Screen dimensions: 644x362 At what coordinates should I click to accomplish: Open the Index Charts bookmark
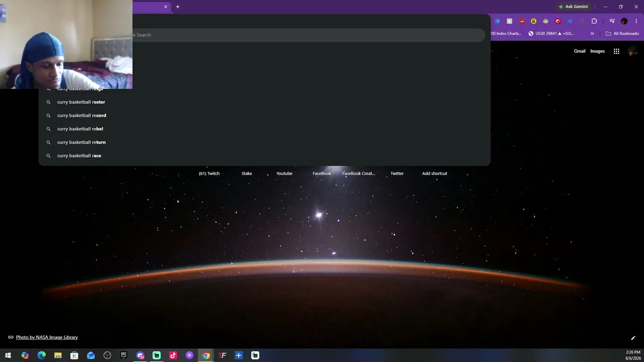pos(506,34)
